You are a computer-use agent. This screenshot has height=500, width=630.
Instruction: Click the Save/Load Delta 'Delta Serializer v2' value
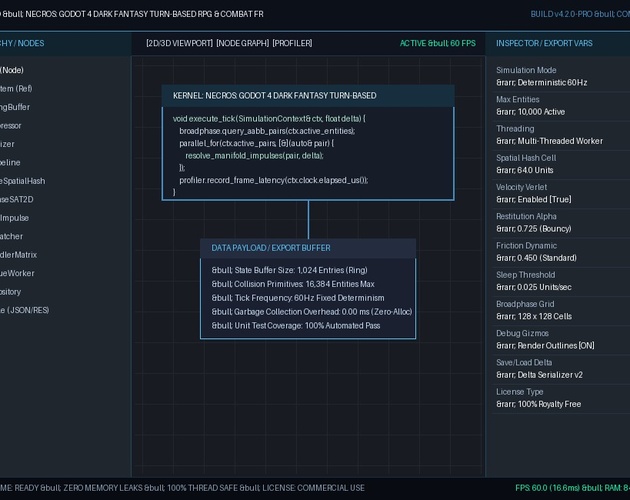coord(539,375)
